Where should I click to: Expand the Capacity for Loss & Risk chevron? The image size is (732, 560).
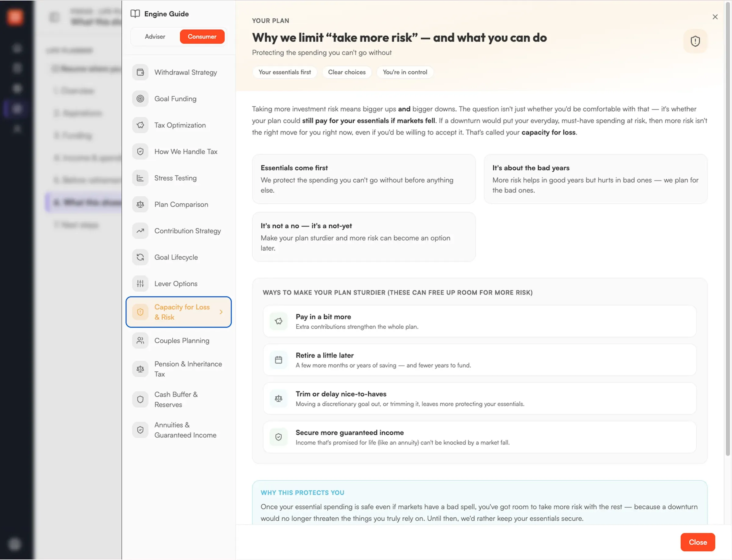[x=221, y=312]
